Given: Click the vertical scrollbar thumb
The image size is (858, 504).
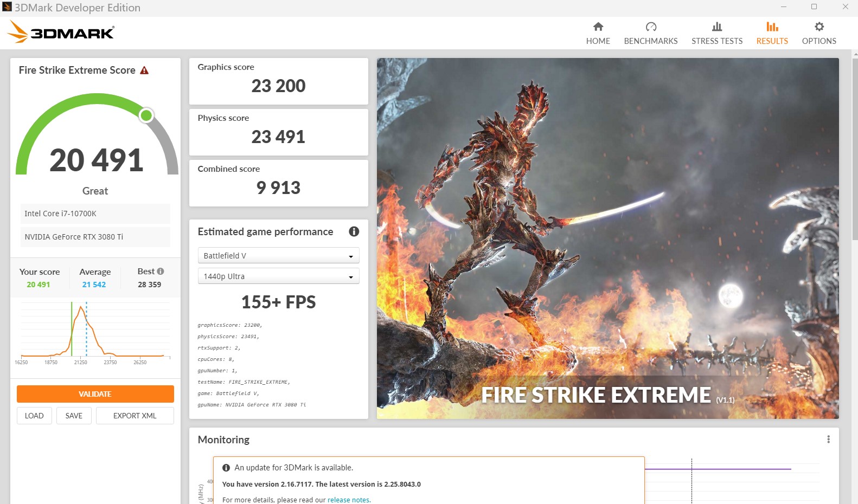Looking at the screenshot, I should coord(855,149).
